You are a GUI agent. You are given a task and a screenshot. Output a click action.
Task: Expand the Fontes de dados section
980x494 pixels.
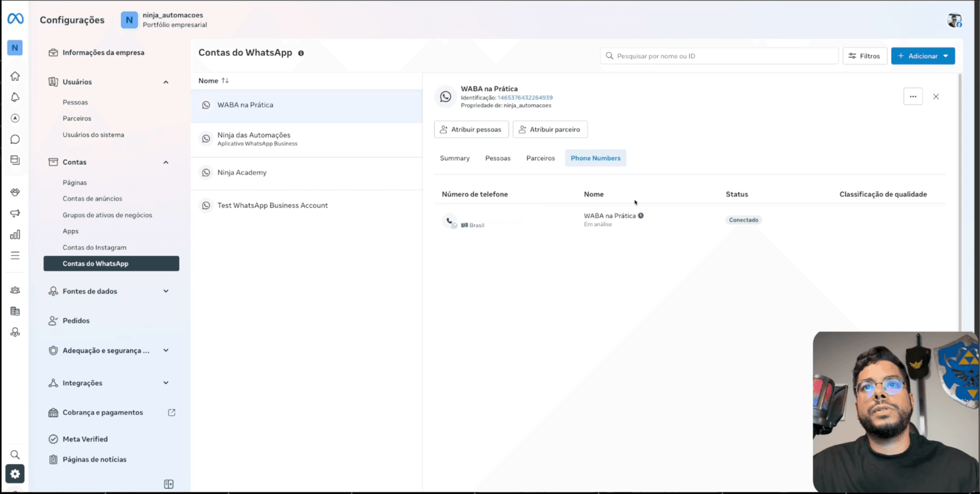[166, 291]
